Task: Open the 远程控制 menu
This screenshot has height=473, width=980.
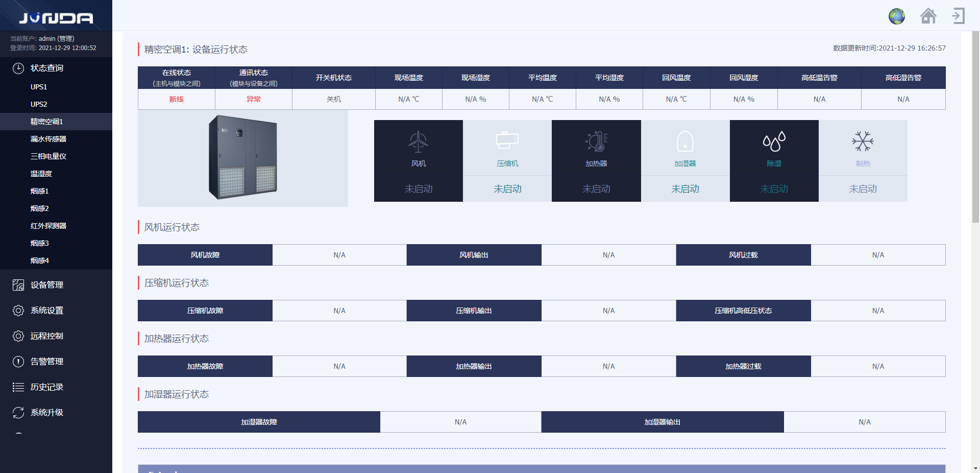Action: click(x=47, y=336)
